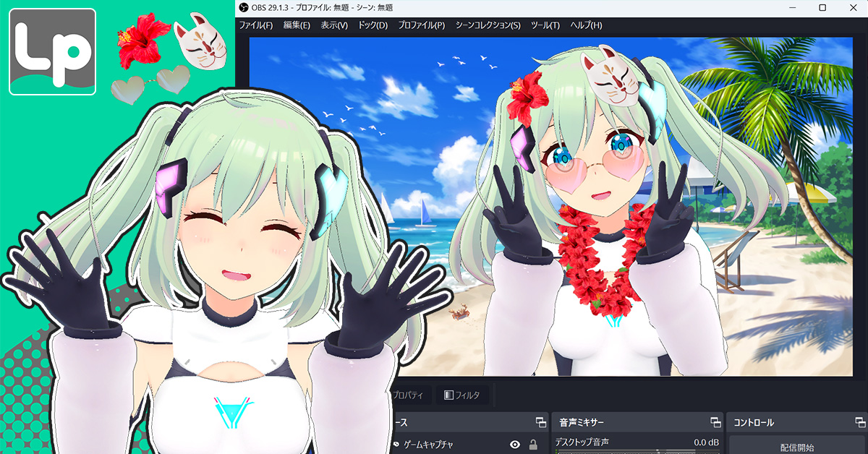Click the OBS logo in title bar
868x454 pixels.
(244, 7)
